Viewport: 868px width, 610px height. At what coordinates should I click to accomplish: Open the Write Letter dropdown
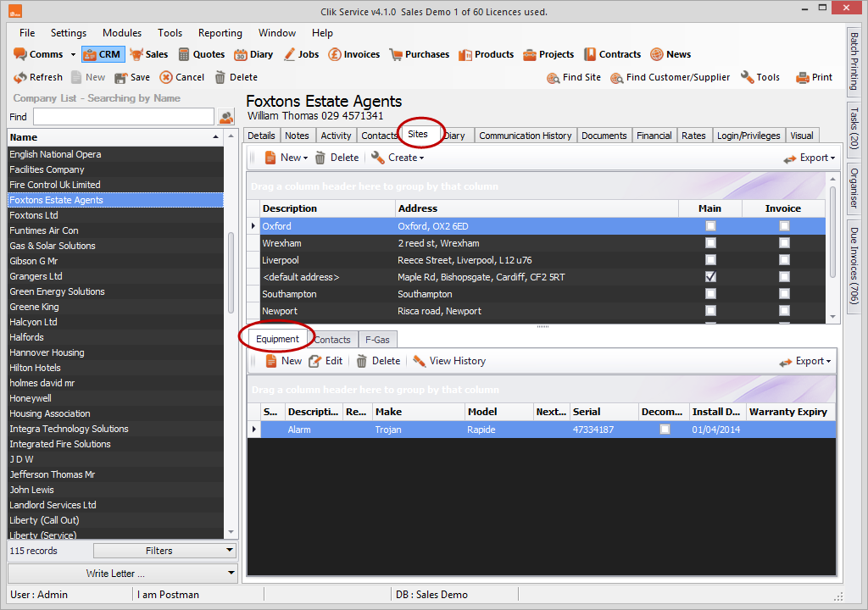click(122, 574)
